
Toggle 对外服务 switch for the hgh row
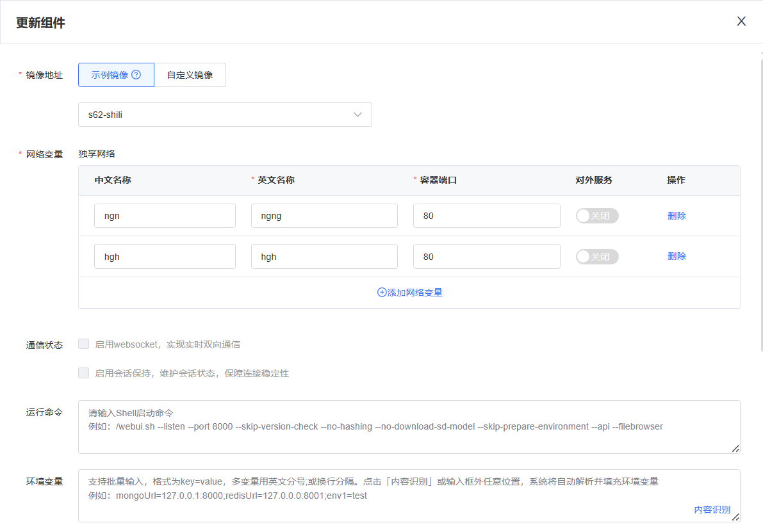[596, 257]
